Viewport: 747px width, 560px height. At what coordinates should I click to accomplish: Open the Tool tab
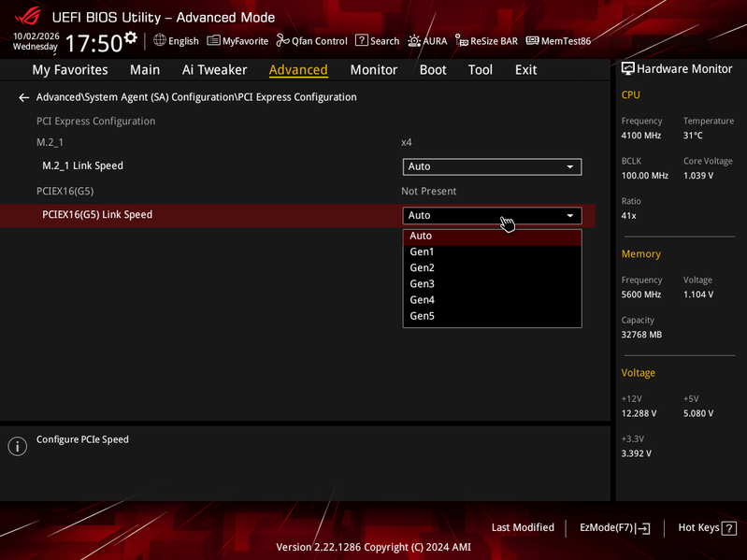pyautogui.click(x=481, y=70)
